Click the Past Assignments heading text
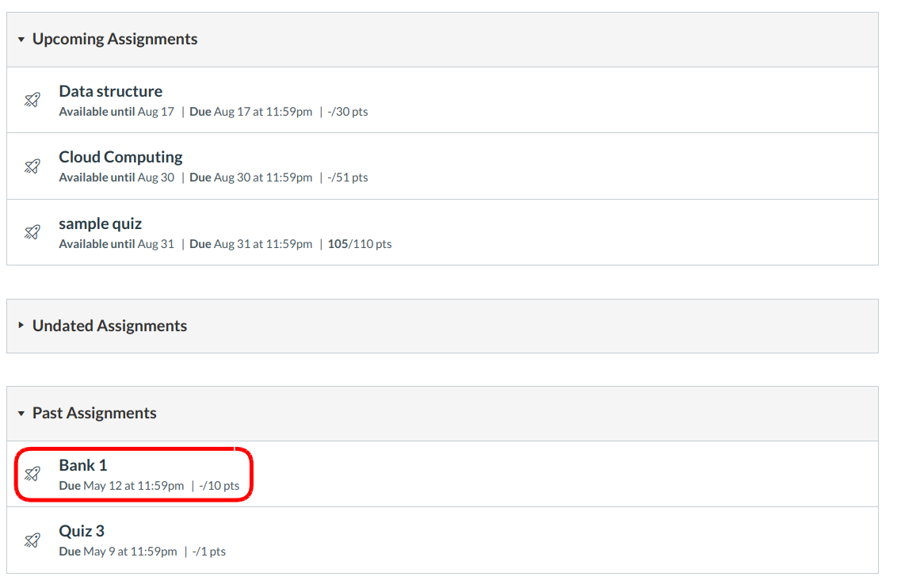The image size is (897, 588). coord(94,414)
